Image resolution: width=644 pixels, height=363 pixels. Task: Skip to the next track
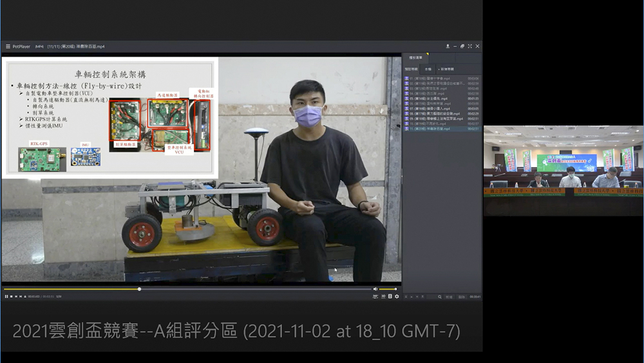point(21,296)
